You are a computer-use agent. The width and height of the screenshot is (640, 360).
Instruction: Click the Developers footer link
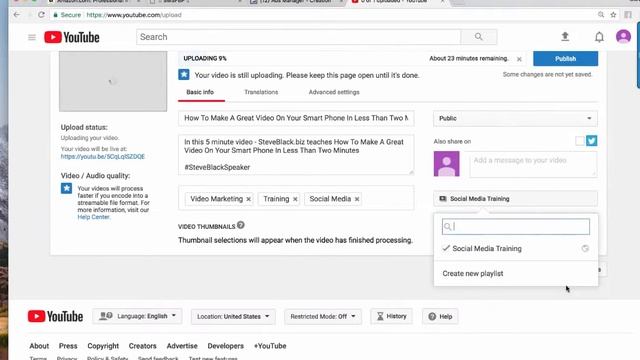pos(225,346)
